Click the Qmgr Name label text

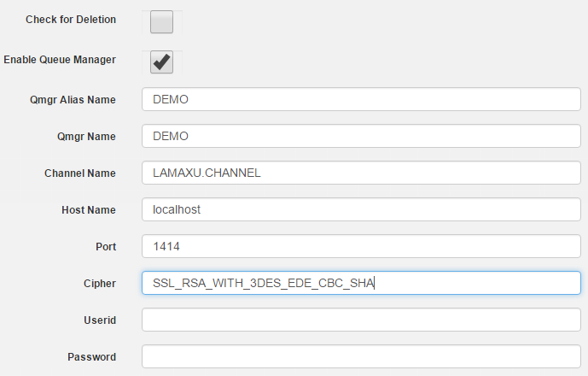86,137
